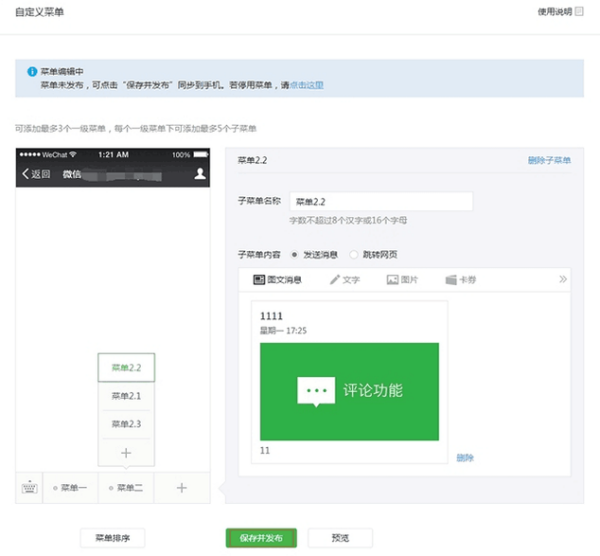Select the 图文消息 message type tab
The width and height of the screenshot is (600, 556).
277,279
